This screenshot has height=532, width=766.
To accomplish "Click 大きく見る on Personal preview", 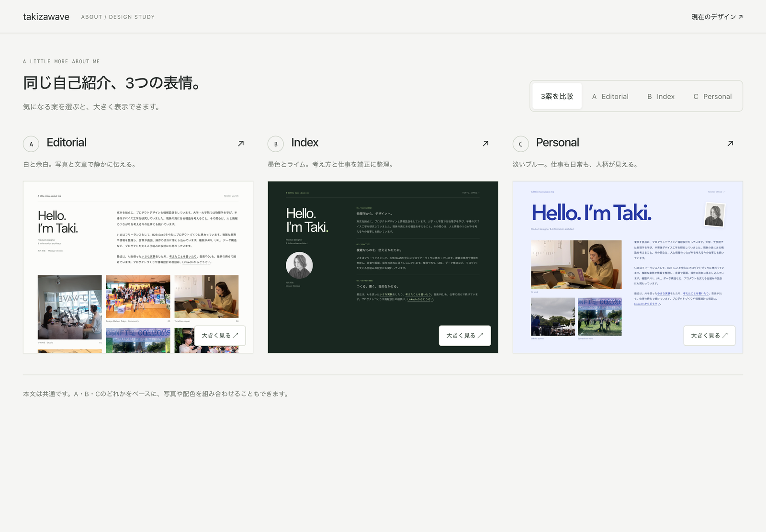I will pyautogui.click(x=709, y=336).
